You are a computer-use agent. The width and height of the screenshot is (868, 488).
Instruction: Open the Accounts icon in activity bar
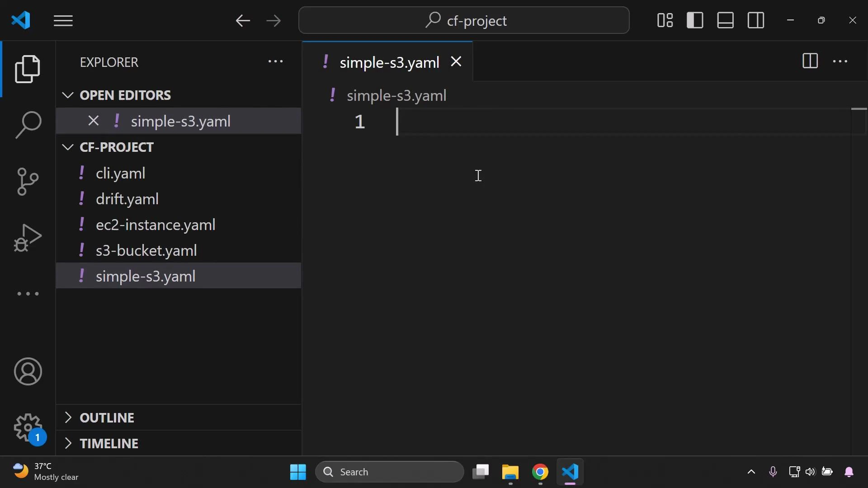click(28, 371)
